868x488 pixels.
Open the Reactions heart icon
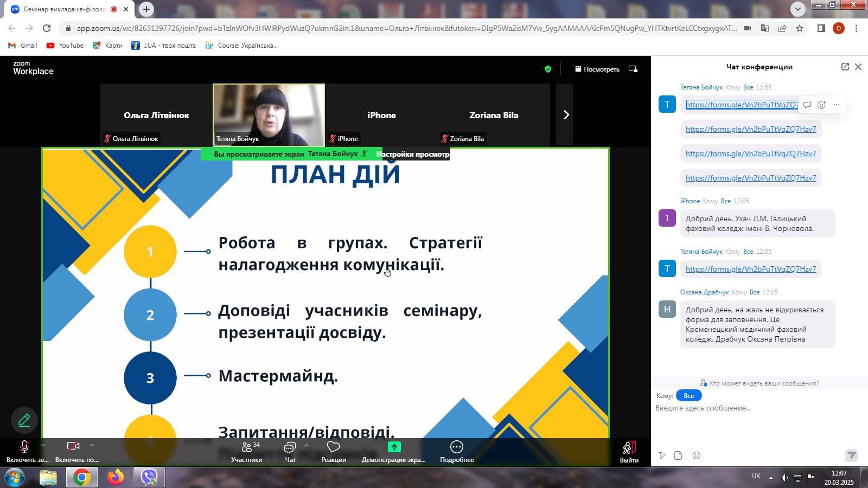[x=333, y=447]
